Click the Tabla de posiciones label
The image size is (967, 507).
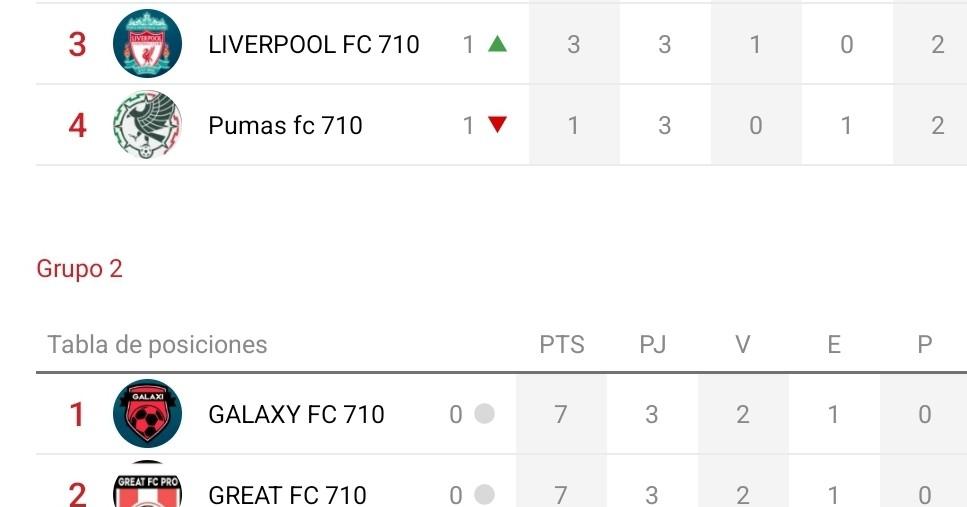157,345
